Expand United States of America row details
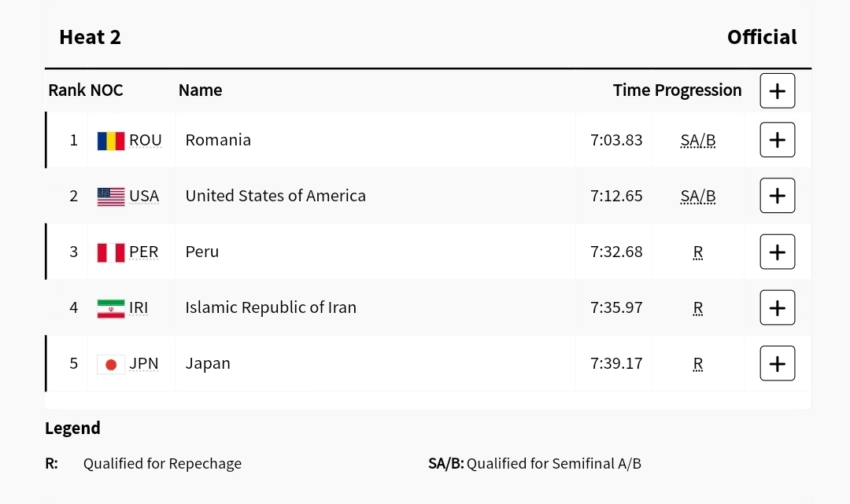Viewport: 850px width, 504px height. coord(777,196)
